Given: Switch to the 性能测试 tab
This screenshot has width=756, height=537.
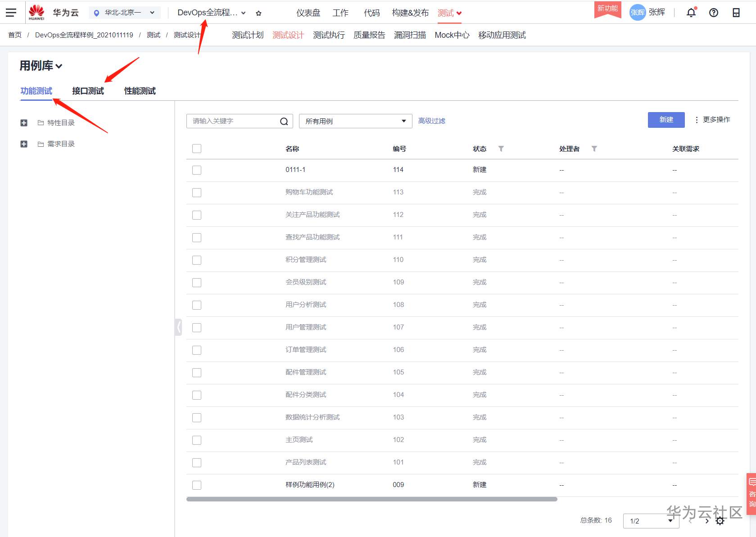Looking at the screenshot, I should pyautogui.click(x=140, y=91).
